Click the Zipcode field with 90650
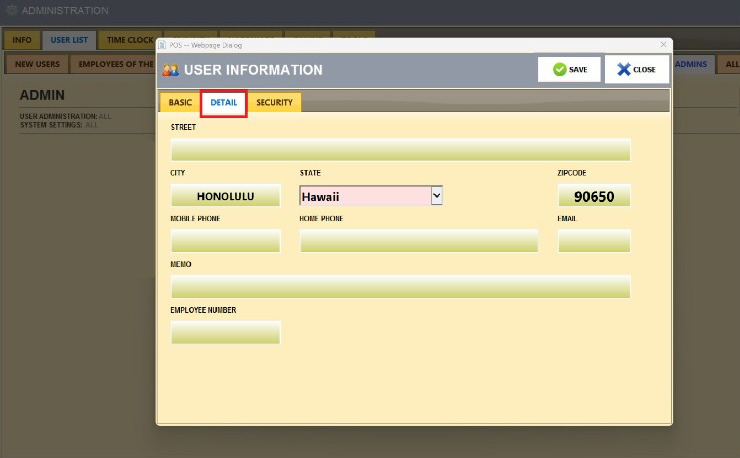 594,195
